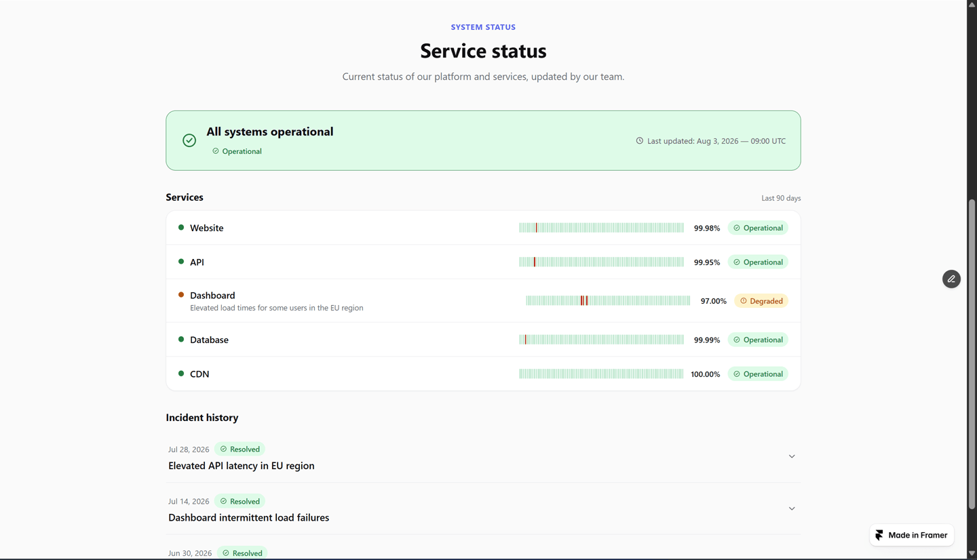Expand the Elevated API latency incident chevron
The height and width of the screenshot is (560, 977).
[x=792, y=456]
